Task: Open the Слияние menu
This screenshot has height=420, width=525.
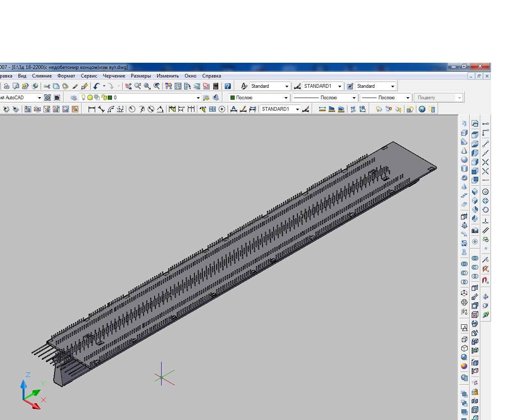Action: pos(42,76)
